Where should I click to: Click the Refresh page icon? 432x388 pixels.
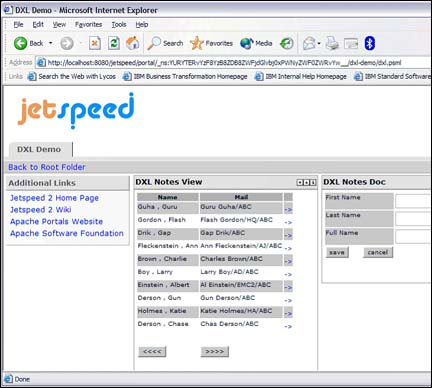click(x=114, y=43)
